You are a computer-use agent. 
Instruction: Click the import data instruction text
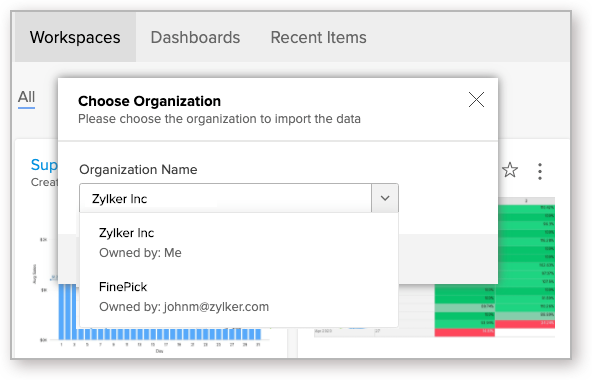tap(219, 119)
